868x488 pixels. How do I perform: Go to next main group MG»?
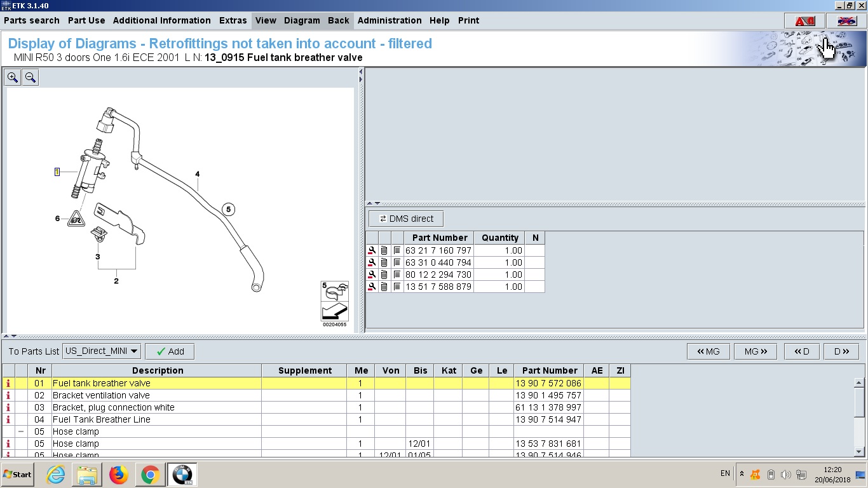(756, 351)
